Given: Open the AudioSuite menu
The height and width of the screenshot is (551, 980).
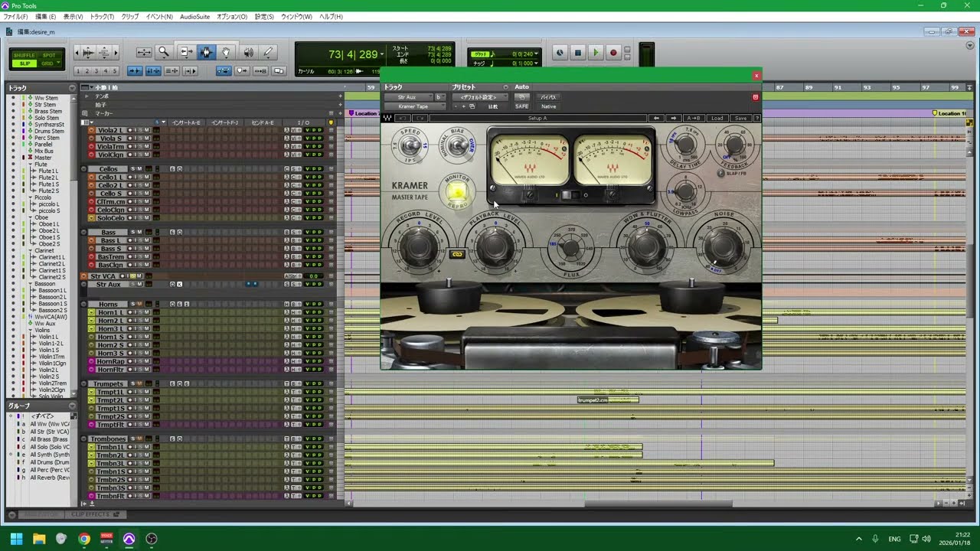Looking at the screenshot, I should (x=195, y=16).
